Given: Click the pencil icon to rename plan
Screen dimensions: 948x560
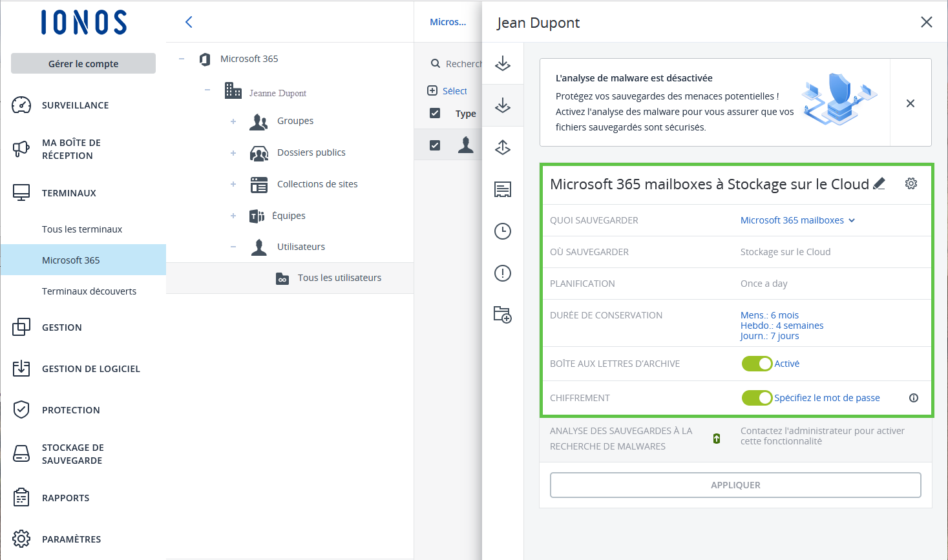Looking at the screenshot, I should (x=879, y=184).
